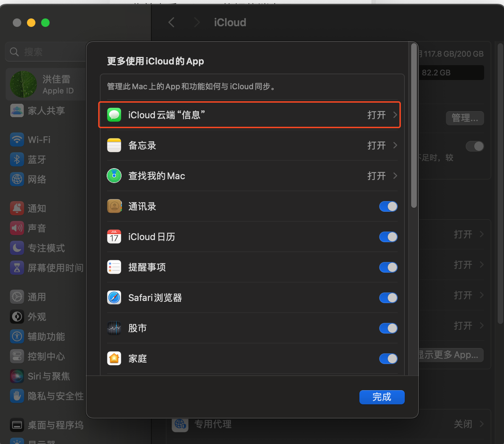Open 洪佳雷 Apple ID profile
The image size is (504, 444).
[46, 84]
